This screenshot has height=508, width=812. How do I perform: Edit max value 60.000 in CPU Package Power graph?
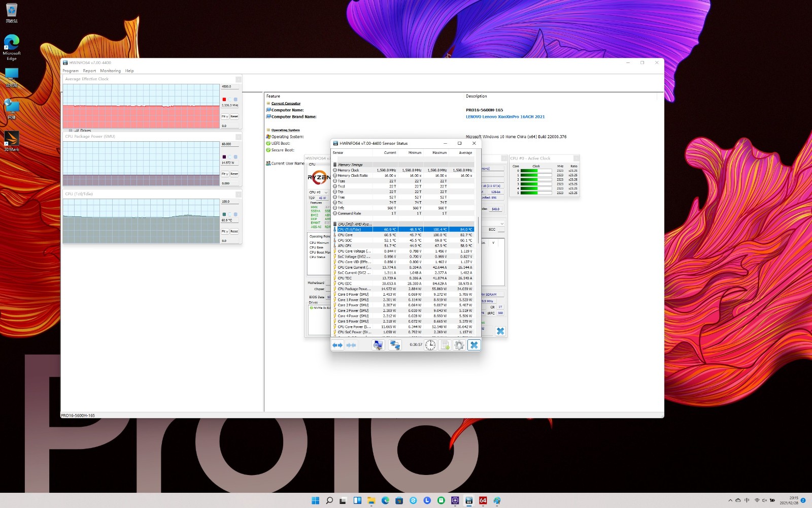(229, 144)
